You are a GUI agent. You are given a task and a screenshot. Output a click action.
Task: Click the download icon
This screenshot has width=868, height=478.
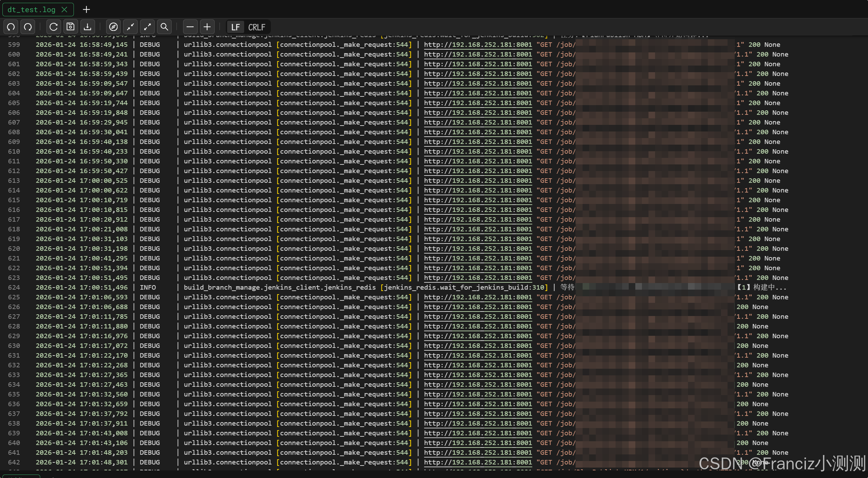click(x=88, y=27)
